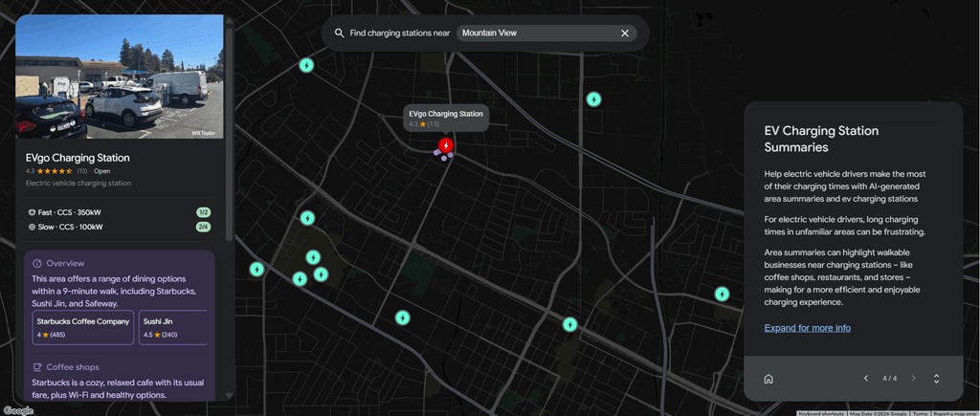Select the easternmost teal charging marker

[x=722, y=294]
